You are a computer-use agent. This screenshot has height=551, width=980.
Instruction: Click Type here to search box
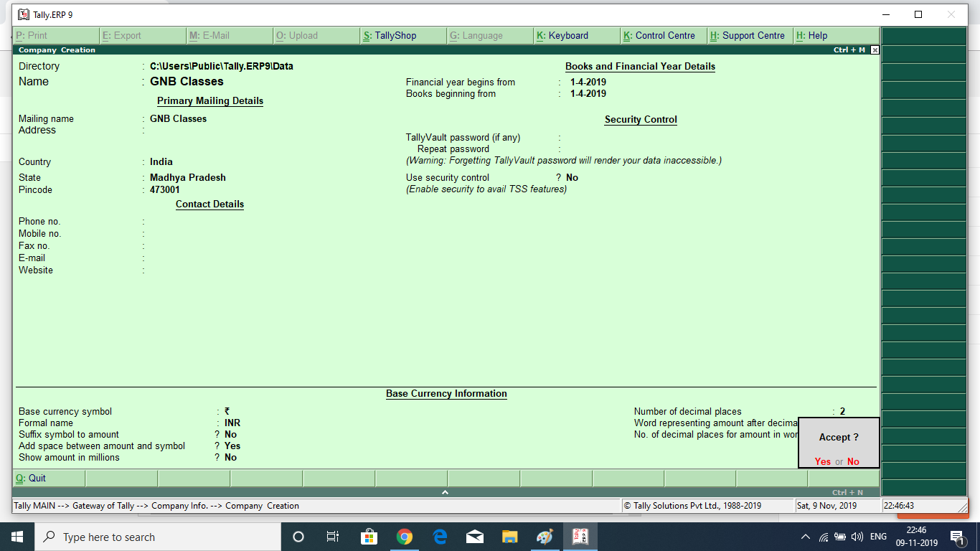158,537
